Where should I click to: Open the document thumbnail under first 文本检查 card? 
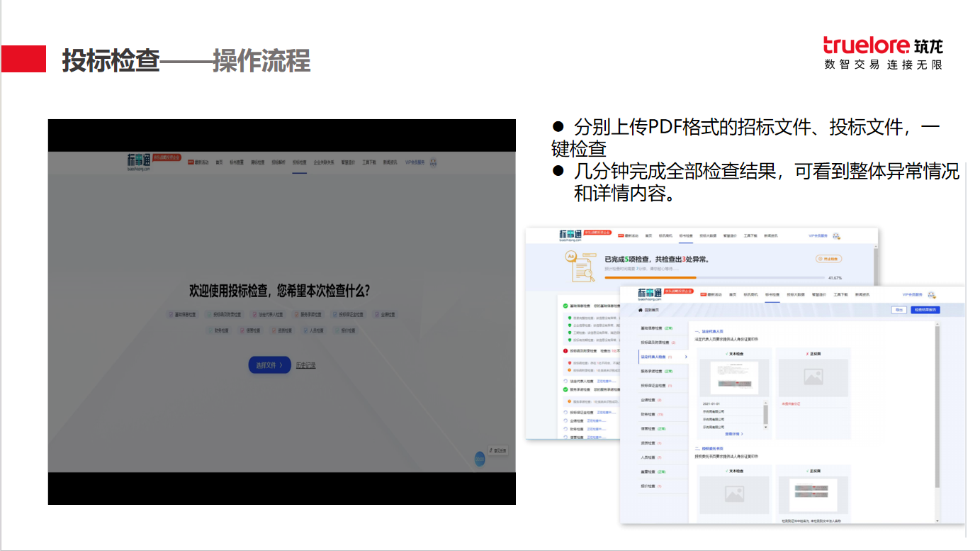(x=734, y=378)
